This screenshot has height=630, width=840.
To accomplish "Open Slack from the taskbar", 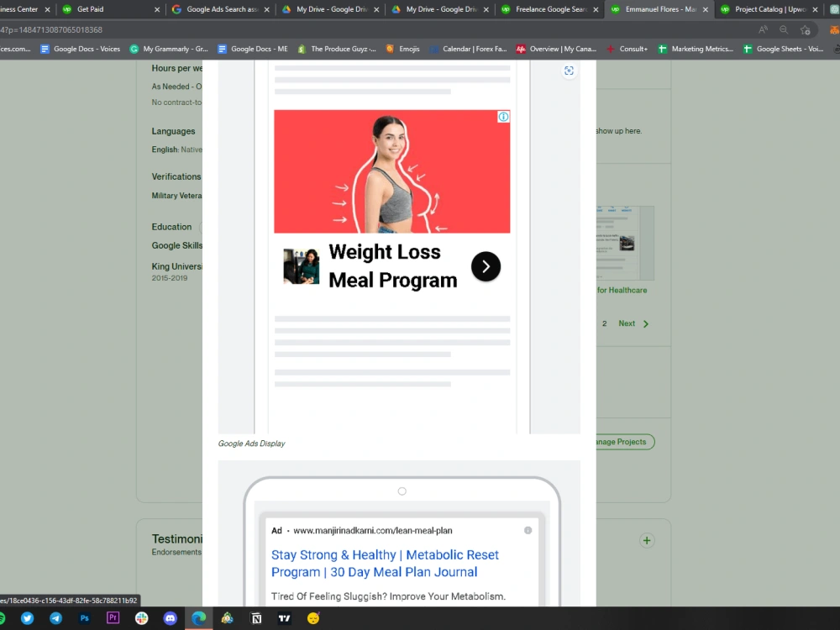I will [141, 618].
